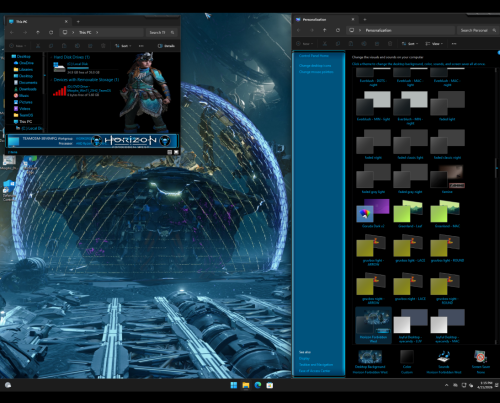
Task: Collapse Devices with Removable Storage group
Action: tap(51, 80)
